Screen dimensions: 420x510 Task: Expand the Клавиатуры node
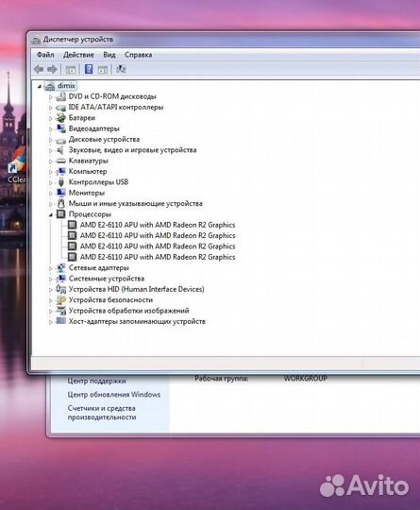click(x=50, y=161)
